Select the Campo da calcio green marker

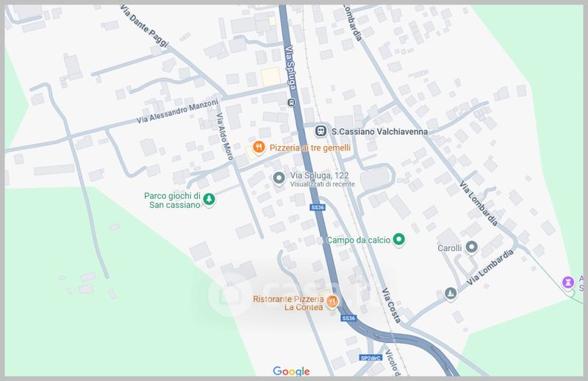tap(399, 239)
